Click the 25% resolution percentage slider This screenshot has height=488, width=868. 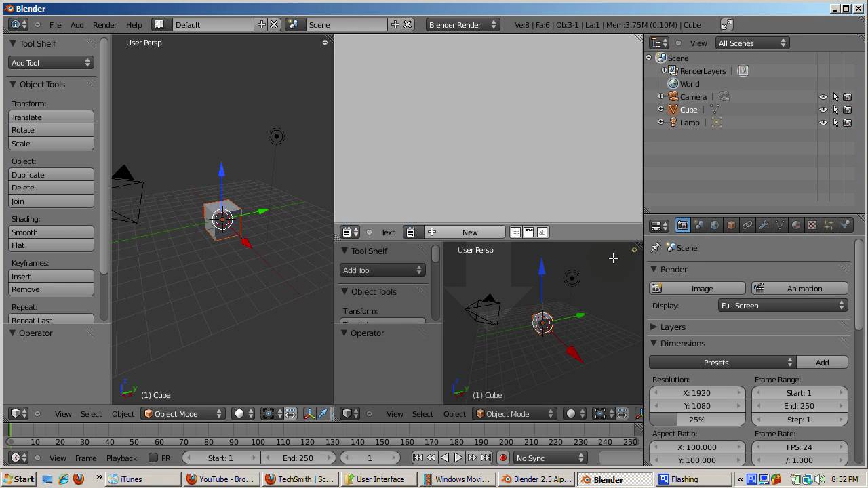coord(697,420)
